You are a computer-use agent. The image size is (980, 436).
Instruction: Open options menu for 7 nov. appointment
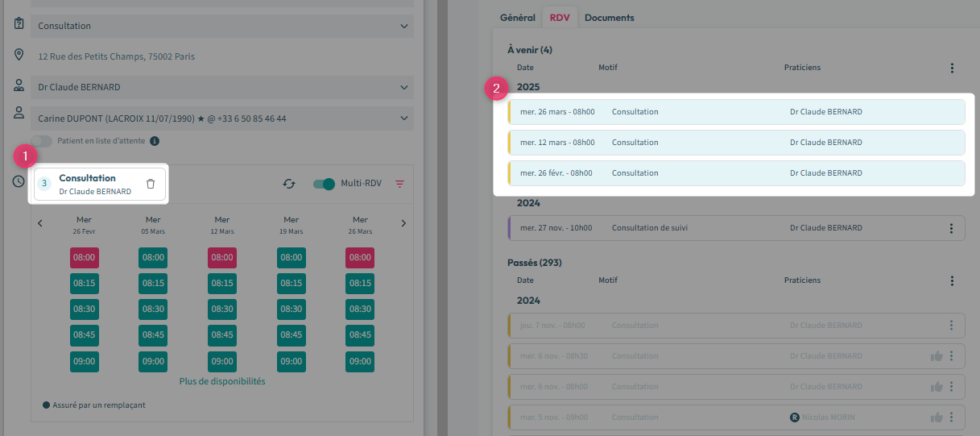click(x=951, y=326)
